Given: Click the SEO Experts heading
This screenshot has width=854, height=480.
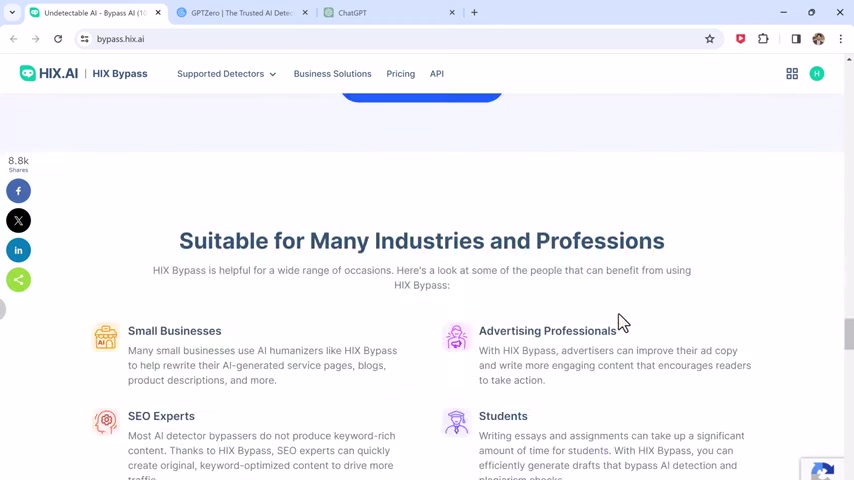Looking at the screenshot, I should click(161, 416).
